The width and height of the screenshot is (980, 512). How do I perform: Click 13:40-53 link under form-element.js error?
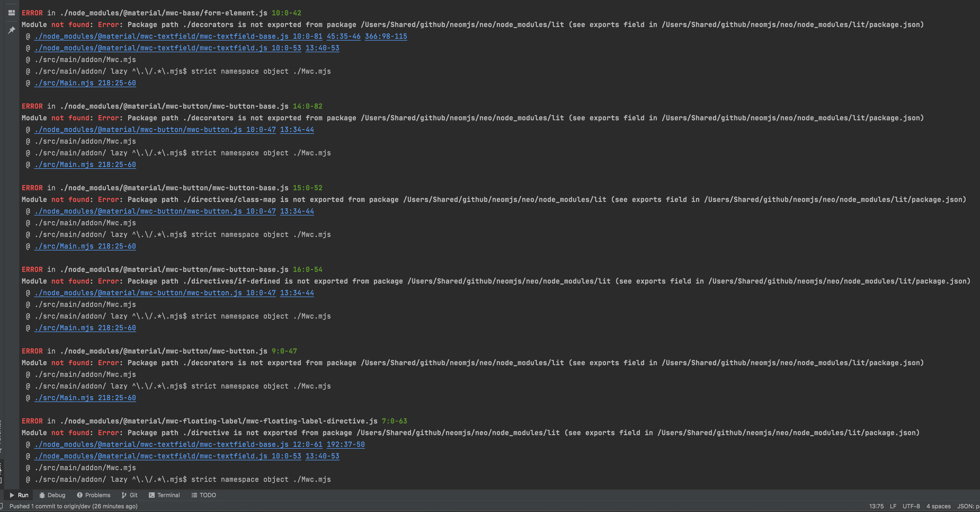coord(322,48)
